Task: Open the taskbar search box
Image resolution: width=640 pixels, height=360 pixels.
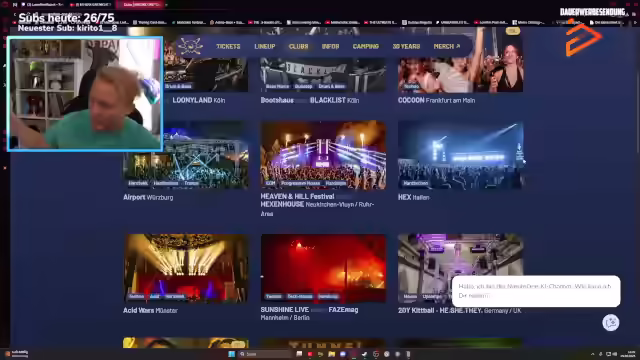Action: tap(264, 354)
